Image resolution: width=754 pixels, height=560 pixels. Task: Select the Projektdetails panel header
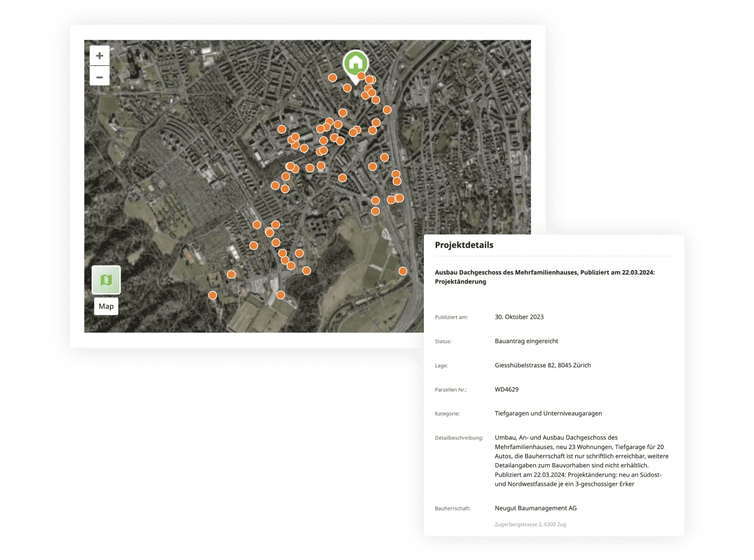[464, 244]
